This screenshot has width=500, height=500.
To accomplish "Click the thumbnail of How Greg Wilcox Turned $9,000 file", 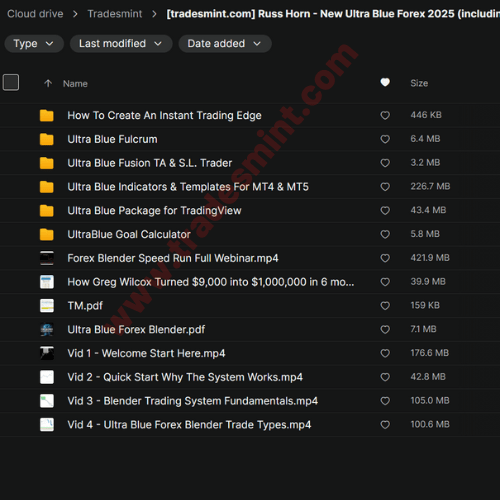I will pyautogui.click(x=47, y=282).
